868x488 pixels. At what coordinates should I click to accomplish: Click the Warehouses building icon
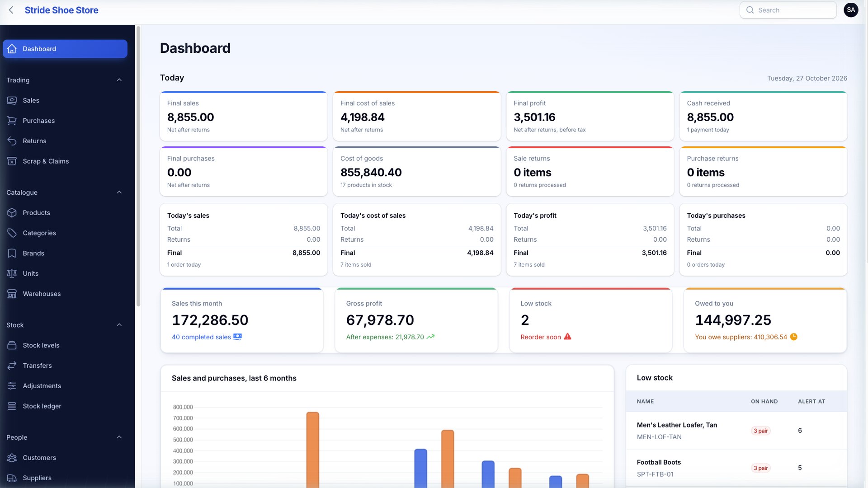12,294
